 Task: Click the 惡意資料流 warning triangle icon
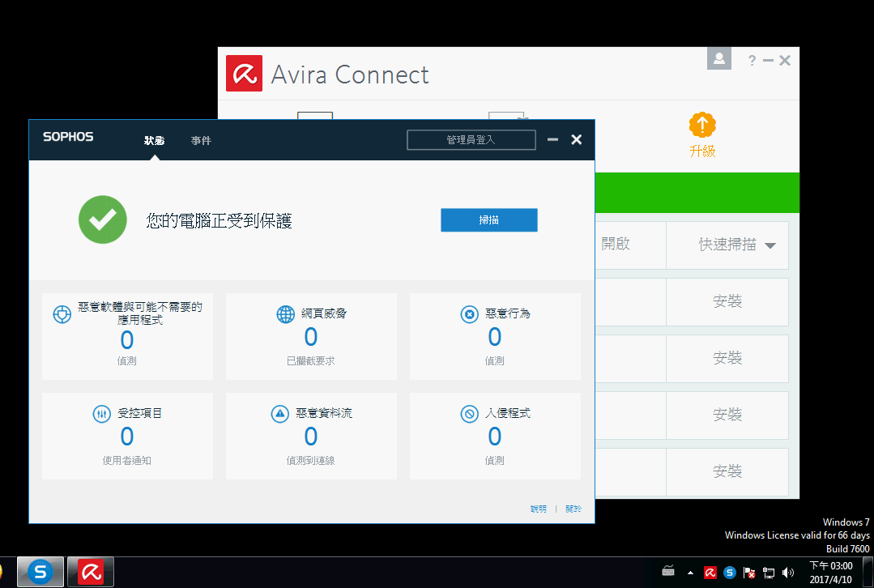click(x=279, y=414)
